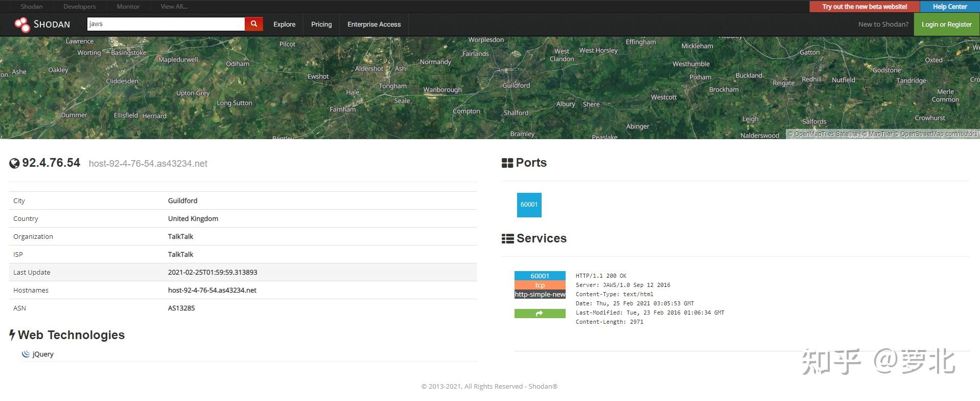Click the http-simple-new label
Screen dimensions: 980x401
[540, 294]
